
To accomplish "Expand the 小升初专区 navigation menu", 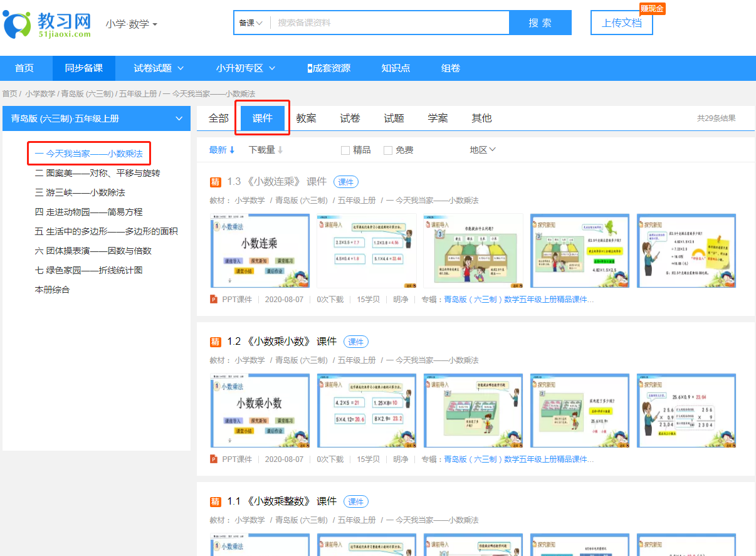I will [244, 68].
